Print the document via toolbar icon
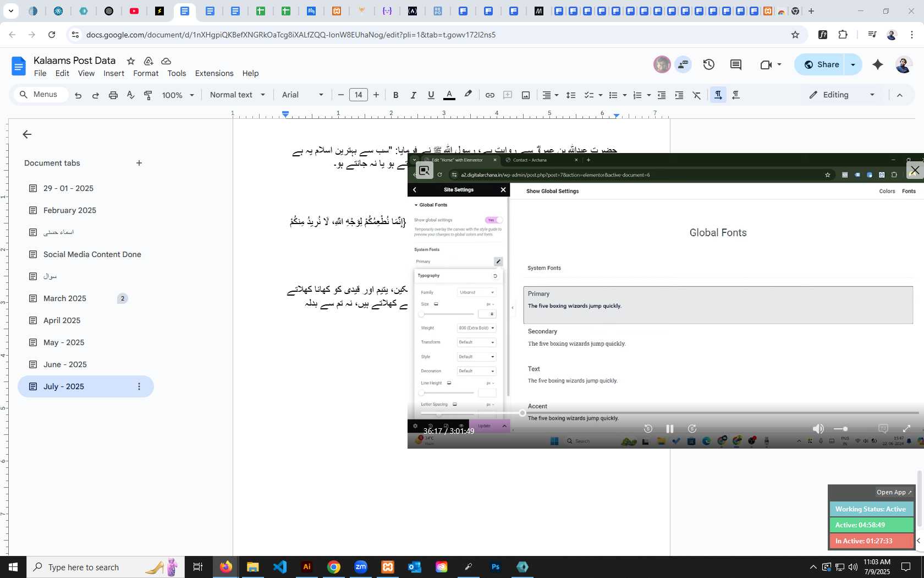Screen dimensions: 924x578 pos(113,95)
